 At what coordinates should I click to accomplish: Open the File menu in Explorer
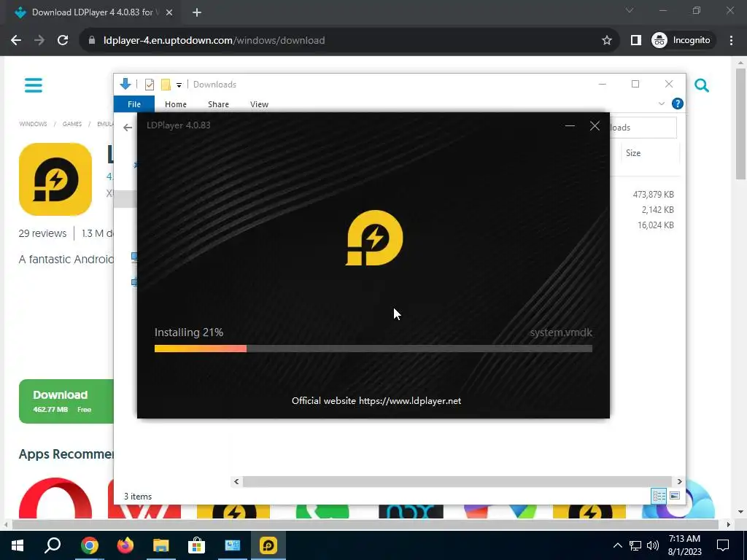(134, 104)
